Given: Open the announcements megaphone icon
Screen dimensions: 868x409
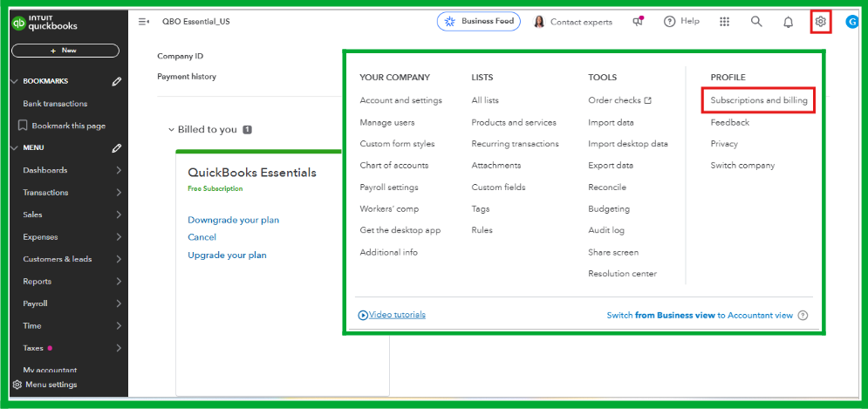Looking at the screenshot, I should pos(639,22).
